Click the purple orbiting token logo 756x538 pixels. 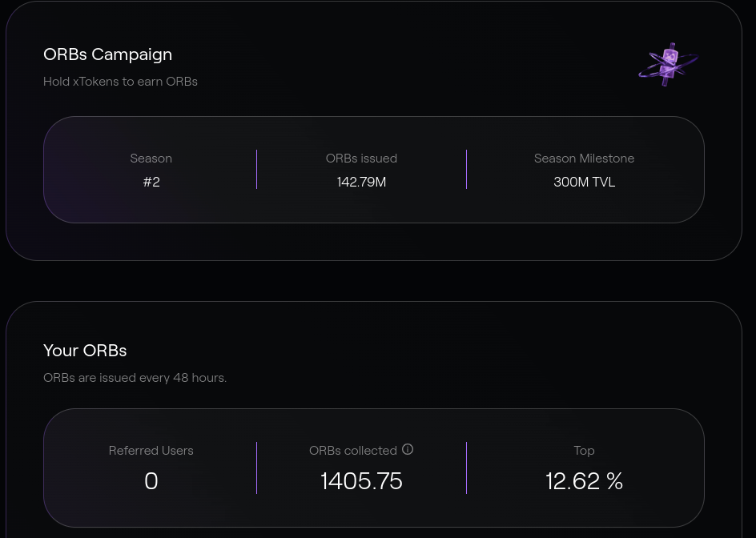pyautogui.click(x=668, y=65)
